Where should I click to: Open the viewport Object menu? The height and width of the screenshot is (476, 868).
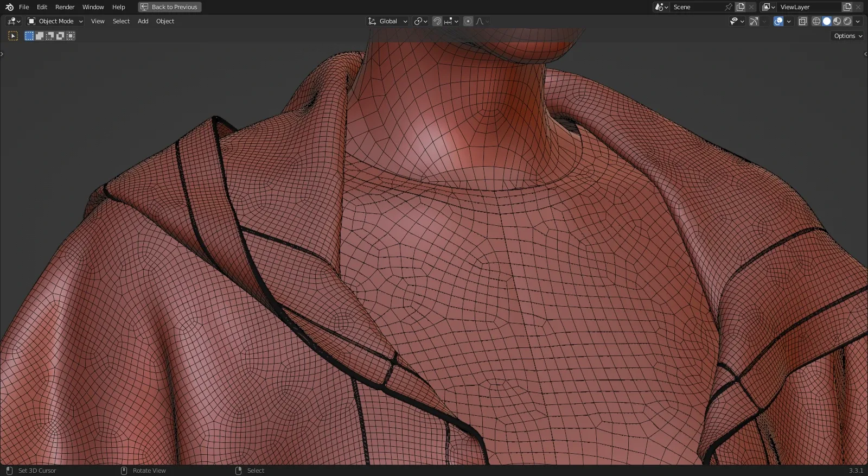[165, 21]
